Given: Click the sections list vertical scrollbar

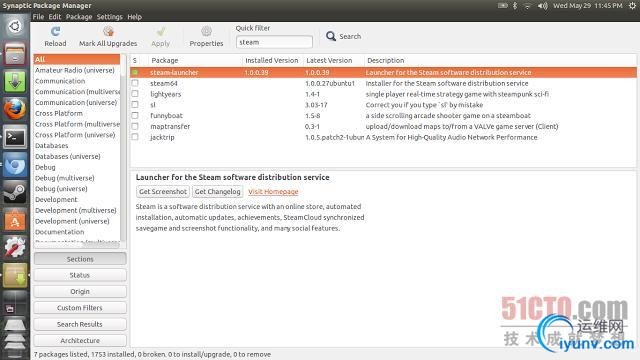Looking at the screenshot, I should pyautogui.click(x=123, y=149).
